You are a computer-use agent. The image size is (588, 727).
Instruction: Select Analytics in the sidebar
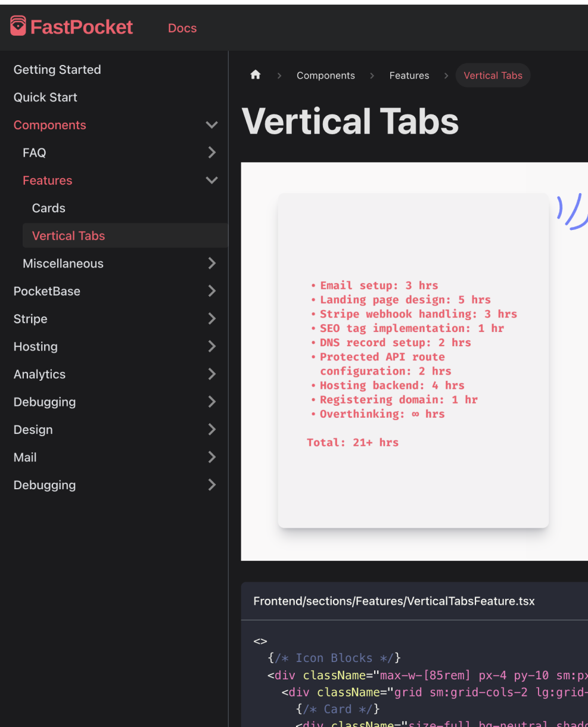point(40,374)
